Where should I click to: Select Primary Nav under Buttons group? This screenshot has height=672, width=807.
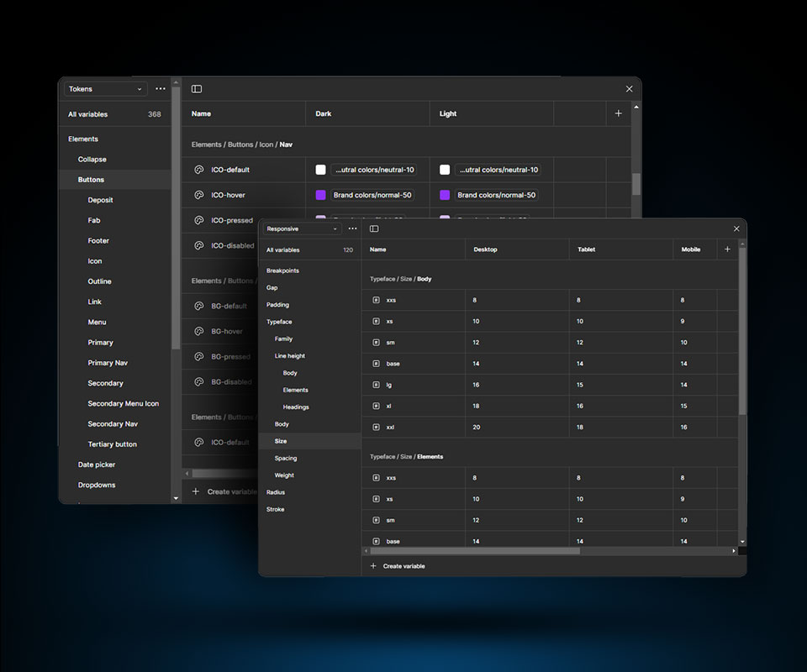click(x=108, y=363)
